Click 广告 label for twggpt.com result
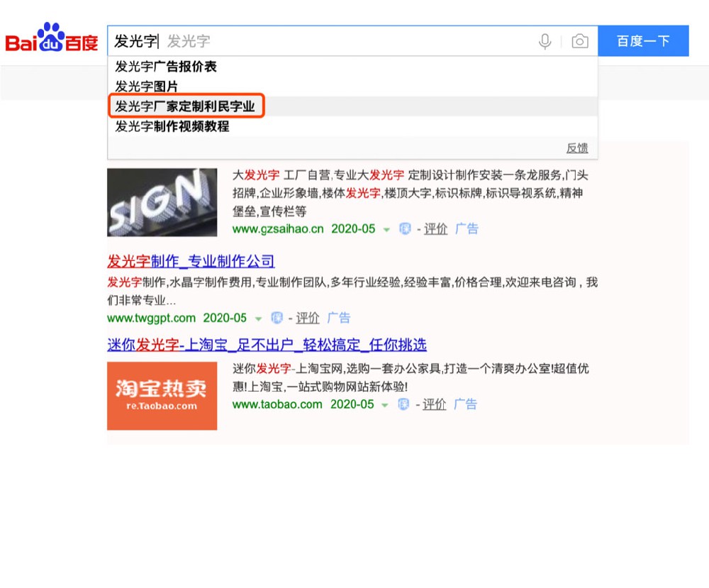The height and width of the screenshot is (588, 709). coord(339,318)
